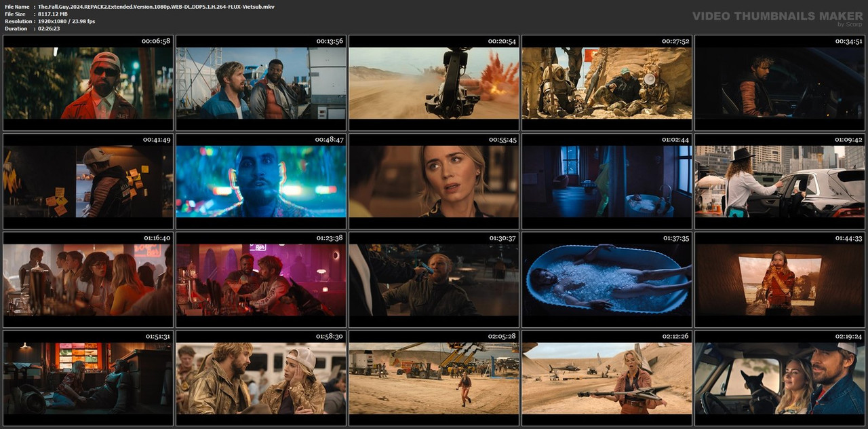
Task: Click the blue room thumbnail at 01:02:44
Action: click(x=607, y=181)
